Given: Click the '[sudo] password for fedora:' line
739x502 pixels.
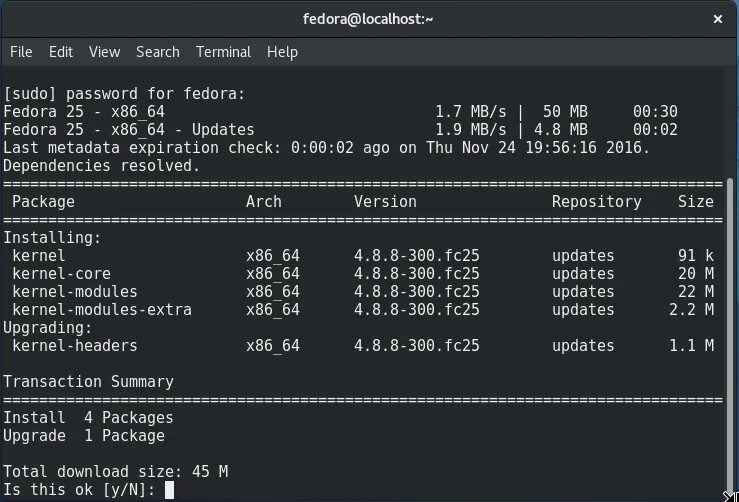Looking at the screenshot, I should 124,94.
